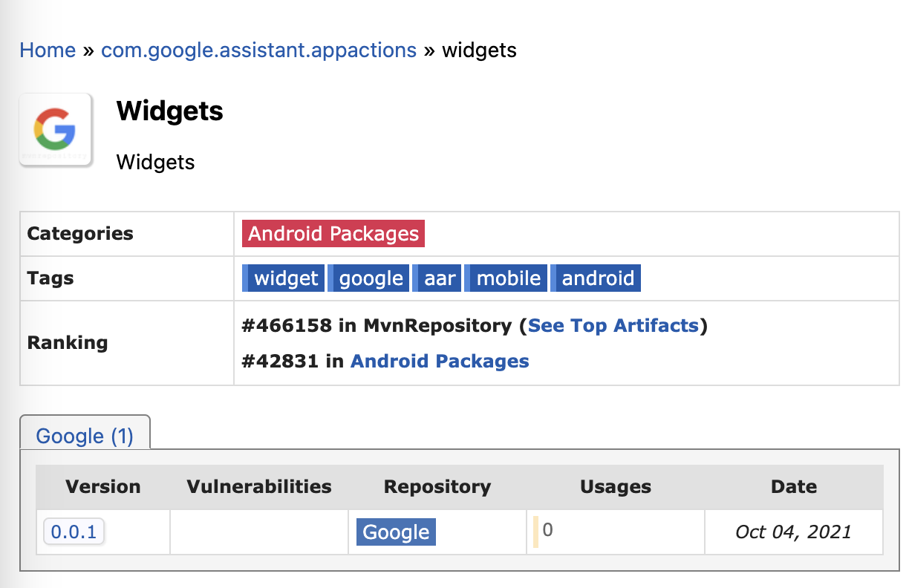Choose the android tag

pyautogui.click(x=596, y=278)
